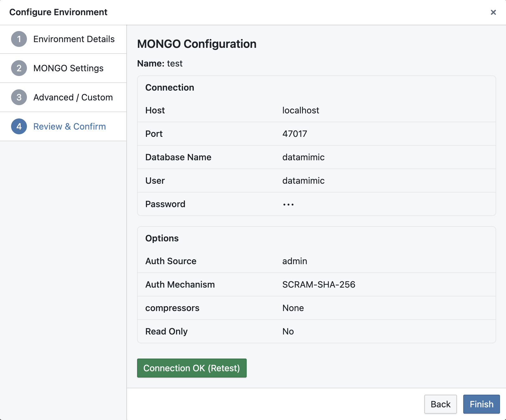Click the Host value localhost
This screenshot has height=420, width=506.
point(300,110)
